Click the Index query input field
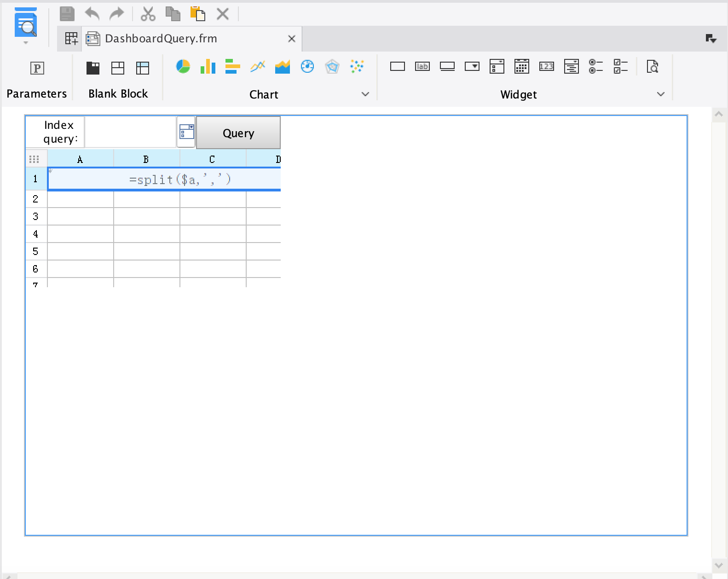Viewport: 728px width, 579px height. pyautogui.click(x=131, y=132)
